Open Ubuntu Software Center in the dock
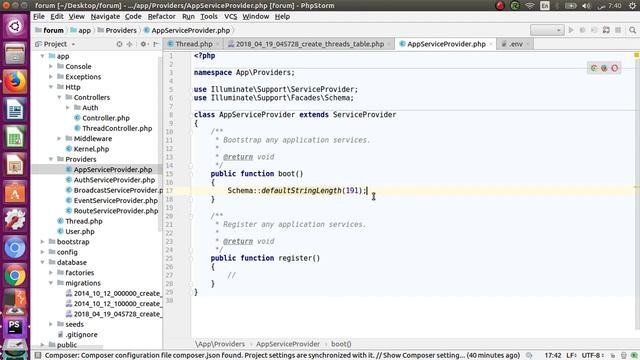The height and width of the screenshot is (360, 640). (15, 193)
